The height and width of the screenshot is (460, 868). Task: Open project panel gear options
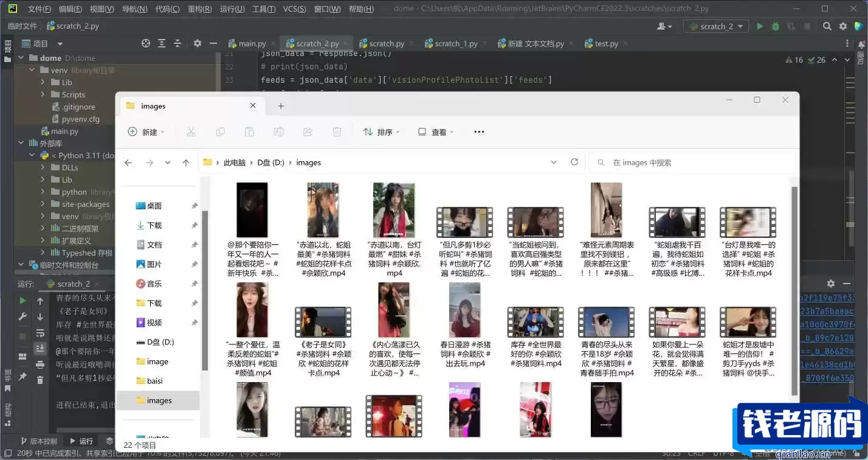pyautogui.click(x=198, y=43)
